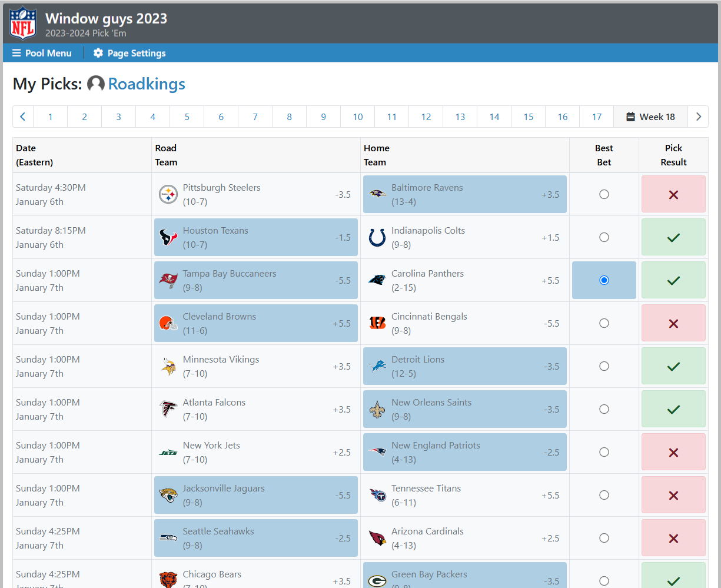Screen dimensions: 721x588
Task: Click the Roadkings user avatar icon
Action: point(96,84)
